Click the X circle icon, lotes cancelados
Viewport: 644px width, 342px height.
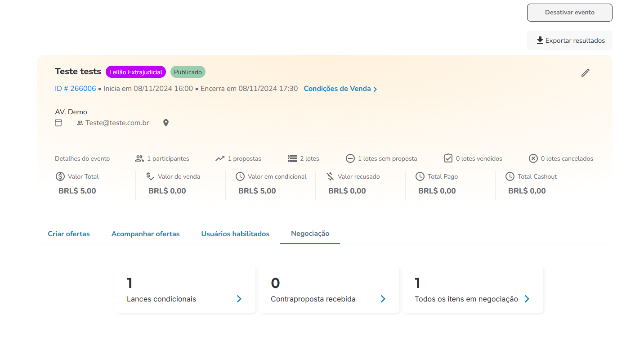click(x=533, y=158)
